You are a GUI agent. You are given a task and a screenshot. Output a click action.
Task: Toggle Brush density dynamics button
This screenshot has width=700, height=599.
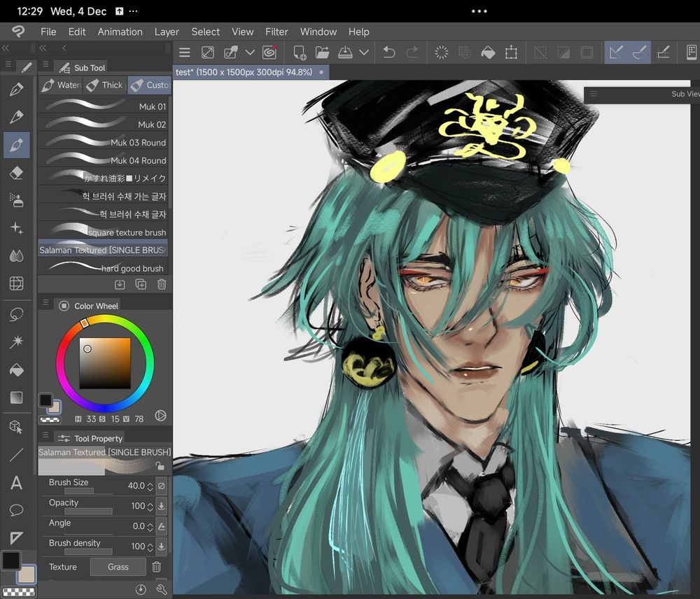point(162,547)
